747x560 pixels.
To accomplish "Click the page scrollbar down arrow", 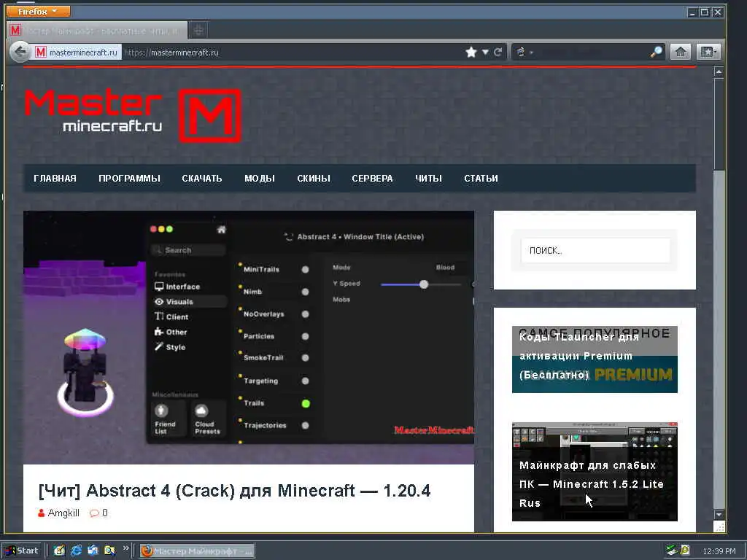I will tap(719, 515).
